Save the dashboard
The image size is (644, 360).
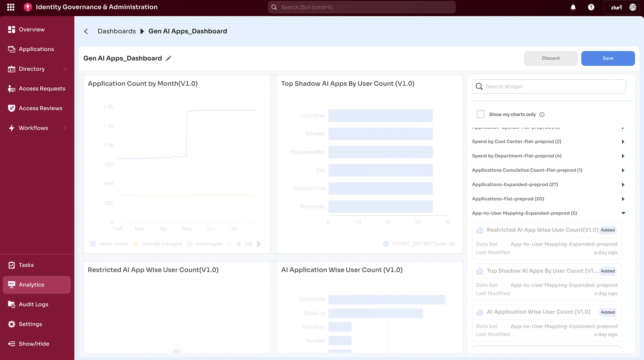point(608,58)
